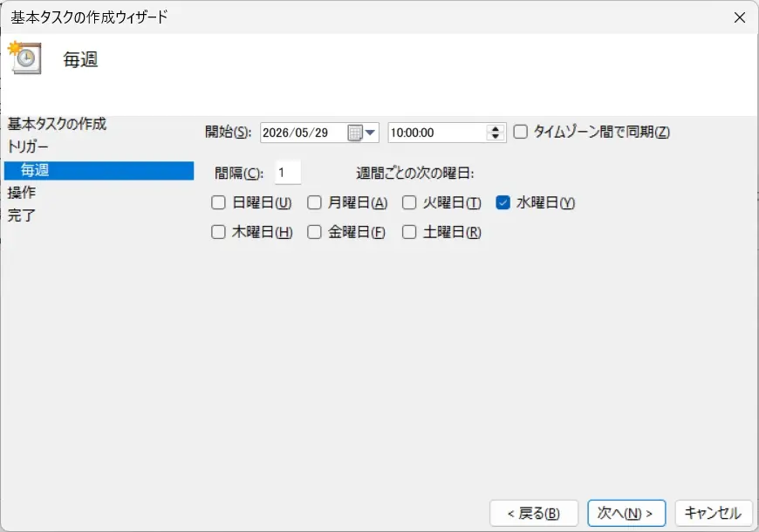The image size is (759, 532).
Task: Select 完了 step in sidebar
Action: click(21, 215)
